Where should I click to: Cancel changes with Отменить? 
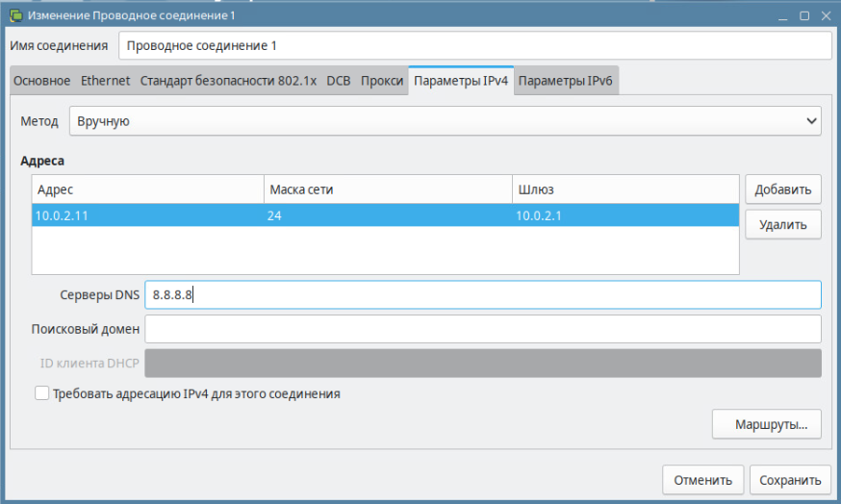pyautogui.click(x=702, y=480)
